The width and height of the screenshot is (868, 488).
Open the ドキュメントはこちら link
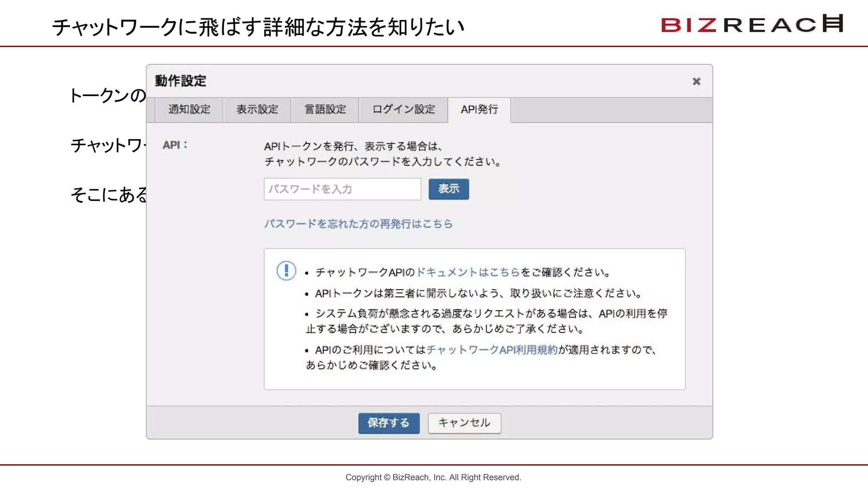click(x=468, y=272)
